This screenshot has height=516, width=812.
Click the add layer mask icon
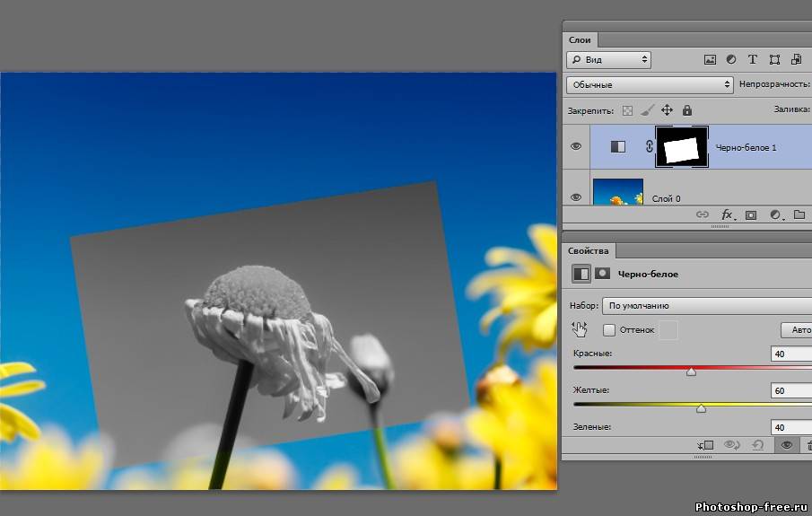tap(751, 215)
